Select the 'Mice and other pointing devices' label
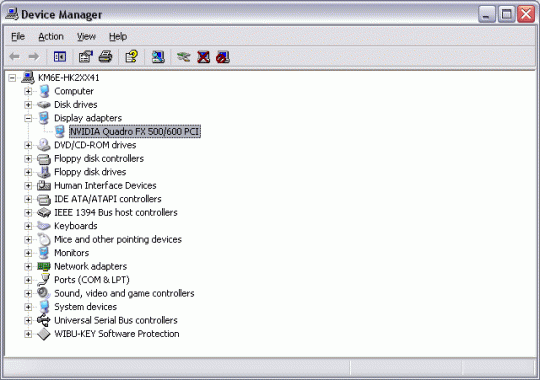This screenshot has width=540, height=380. click(x=118, y=239)
